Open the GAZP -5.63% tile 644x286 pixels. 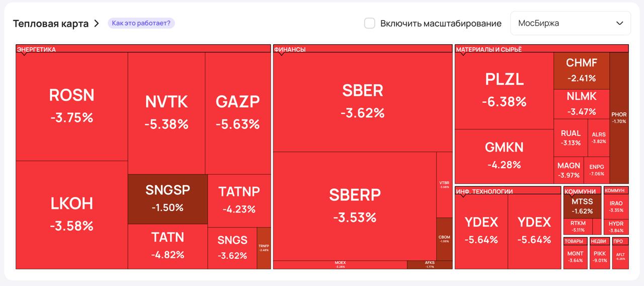click(237, 112)
